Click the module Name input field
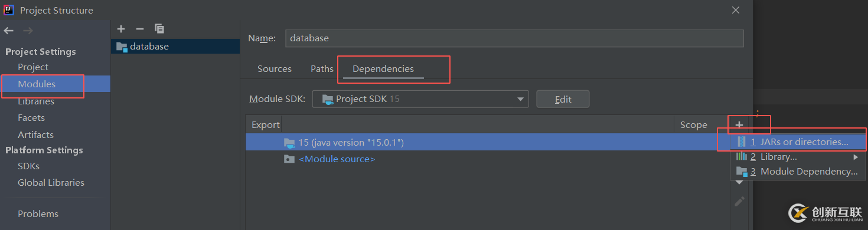 [514, 38]
